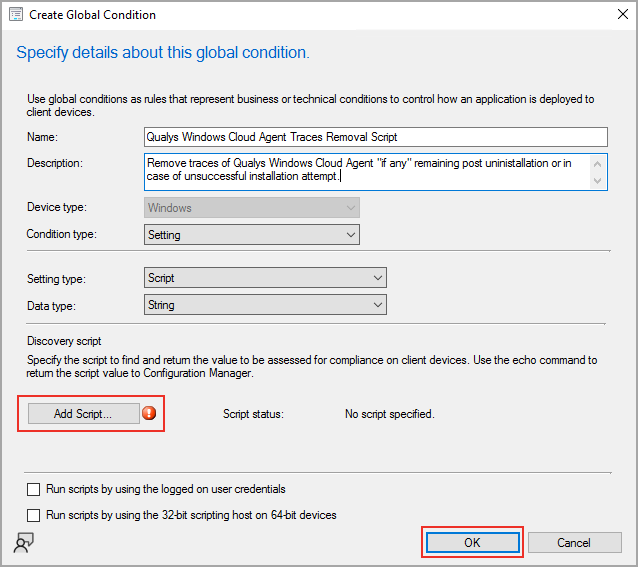This screenshot has width=638, height=567.
Task: Click the 'Script status:' label
Action: (x=253, y=414)
